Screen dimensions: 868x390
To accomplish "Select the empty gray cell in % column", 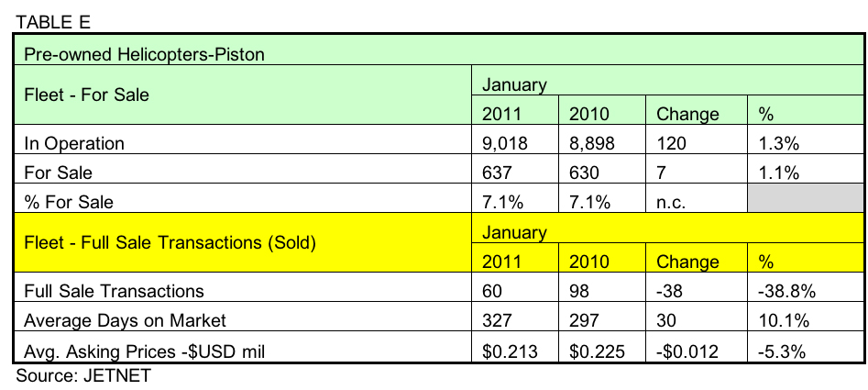I will coord(801,199).
